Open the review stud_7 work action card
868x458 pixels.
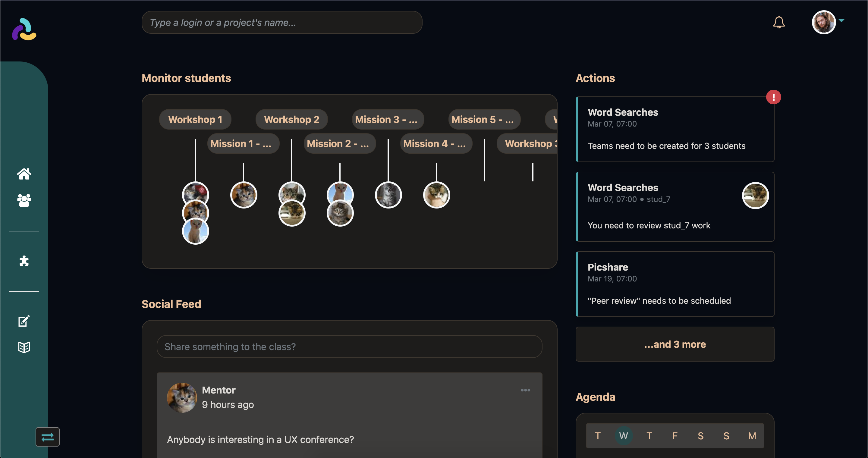coord(675,207)
